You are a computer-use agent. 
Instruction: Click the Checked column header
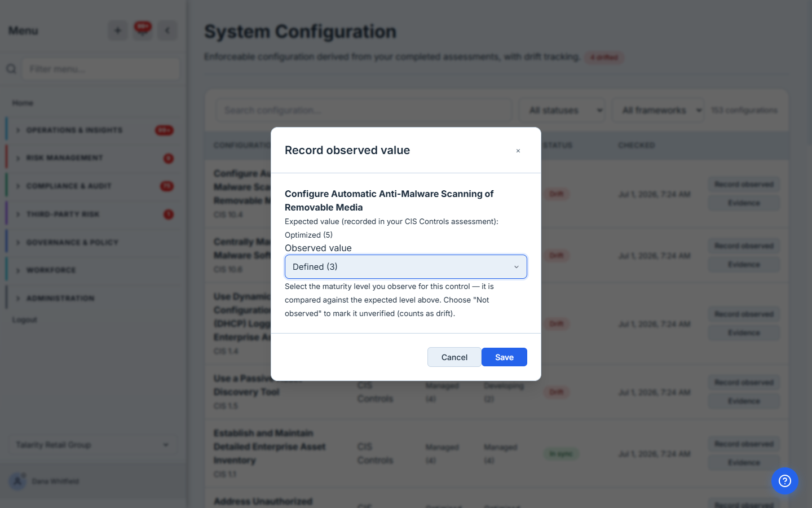636,146
